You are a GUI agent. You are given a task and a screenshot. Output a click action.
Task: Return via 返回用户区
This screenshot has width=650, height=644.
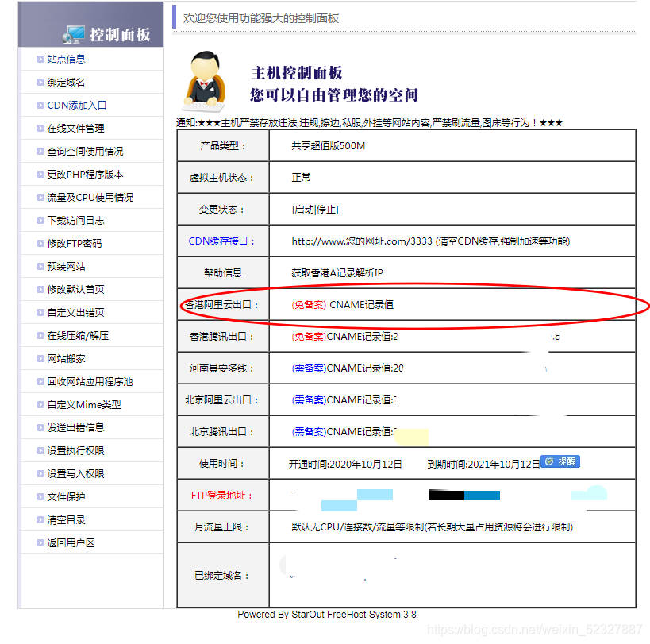tap(71, 543)
